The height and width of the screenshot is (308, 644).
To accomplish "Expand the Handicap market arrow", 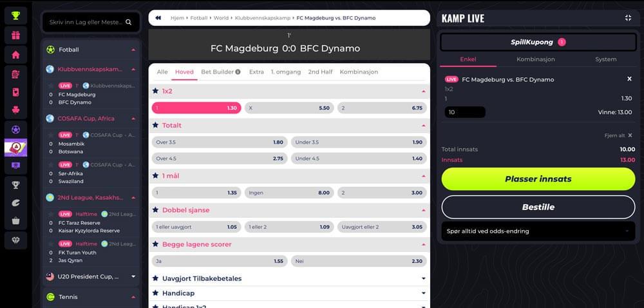I will [424, 293].
